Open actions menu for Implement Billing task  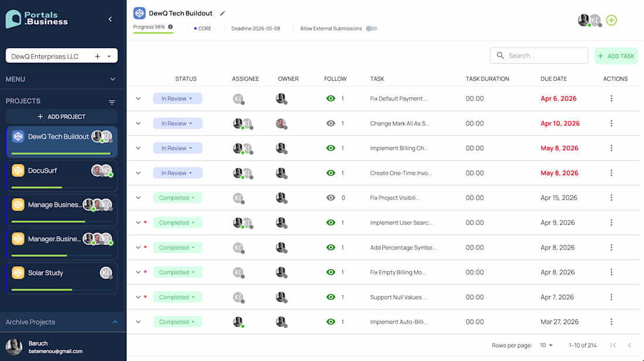[611, 148]
